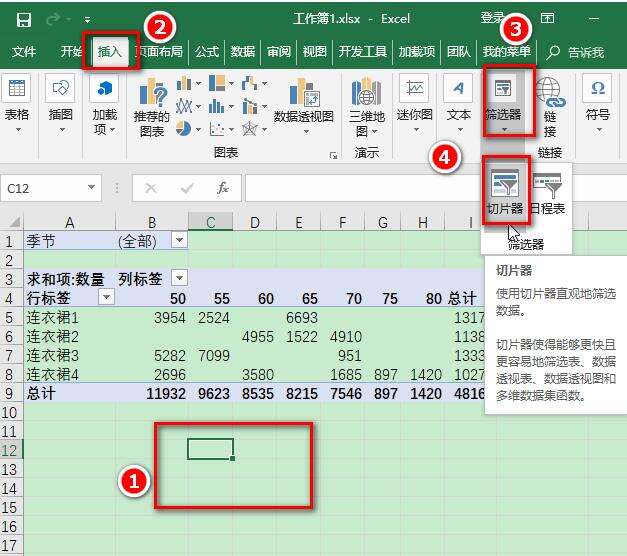Screen dimensions: 627x556
Task: Open the 季节 (全部) filter dropdown
Action: [179, 240]
